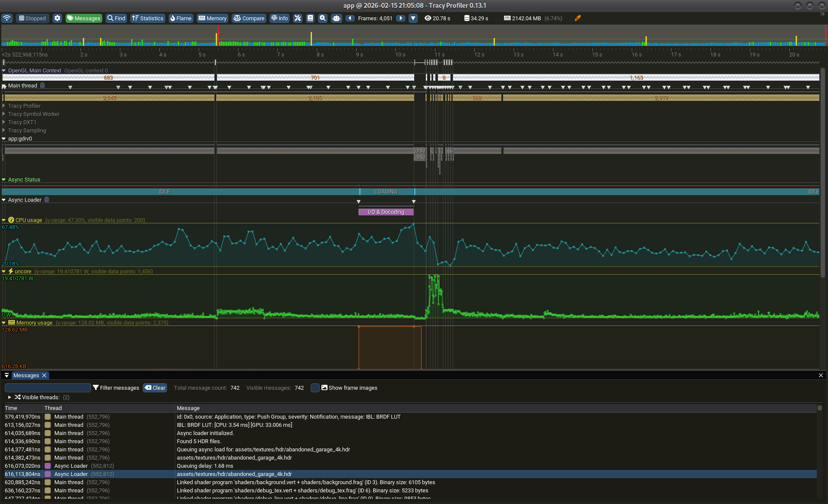This screenshot has width=828, height=504.
Task: Expand the Visible threads list
Action: click(9, 397)
